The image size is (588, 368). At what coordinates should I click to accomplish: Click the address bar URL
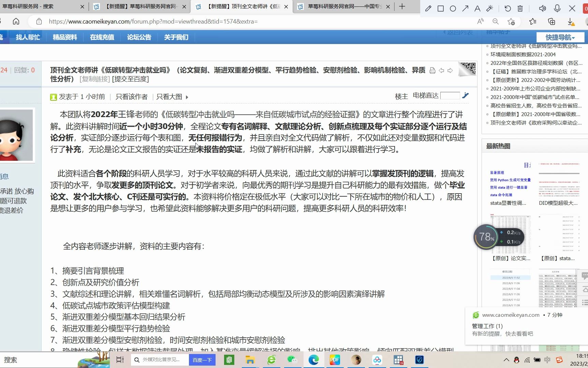(x=153, y=22)
